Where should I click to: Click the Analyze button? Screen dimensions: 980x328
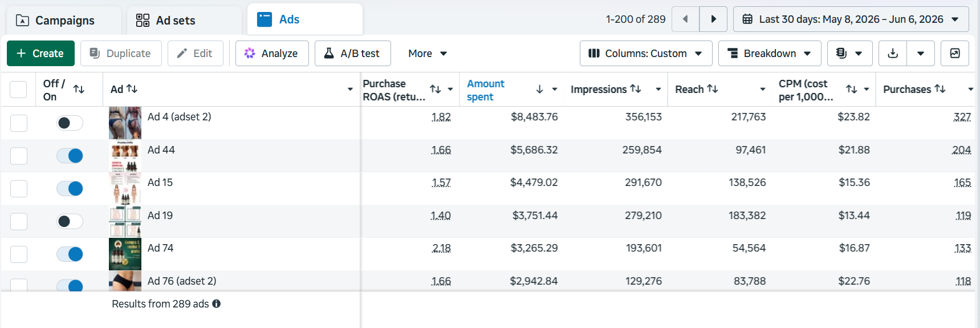click(x=272, y=54)
